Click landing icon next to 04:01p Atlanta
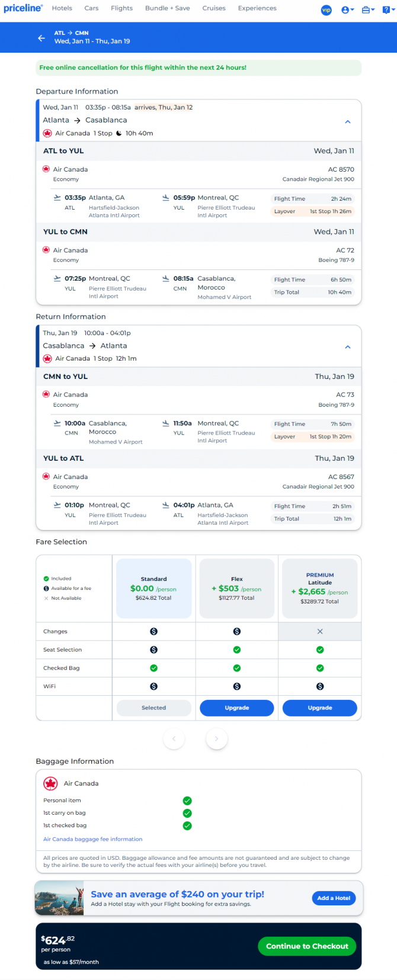 [x=166, y=505]
